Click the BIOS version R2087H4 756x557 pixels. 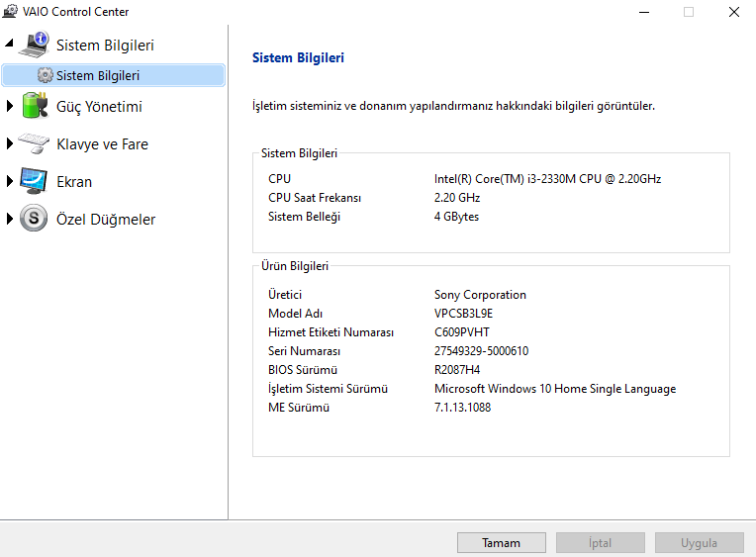[457, 370]
